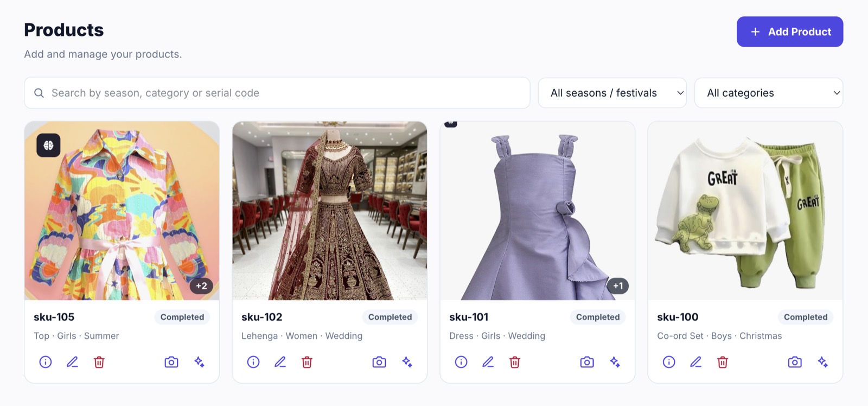The width and height of the screenshot is (868, 406).
Task: Click the sku-102 title text
Action: click(x=262, y=317)
